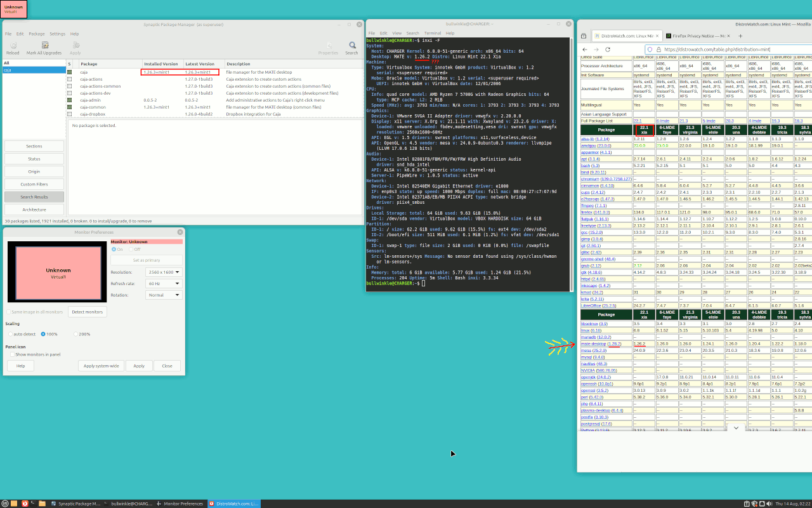Click Sections filter button in Synaptic
Image resolution: width=812 pixels, height=508 pixels.
[34, 146]
